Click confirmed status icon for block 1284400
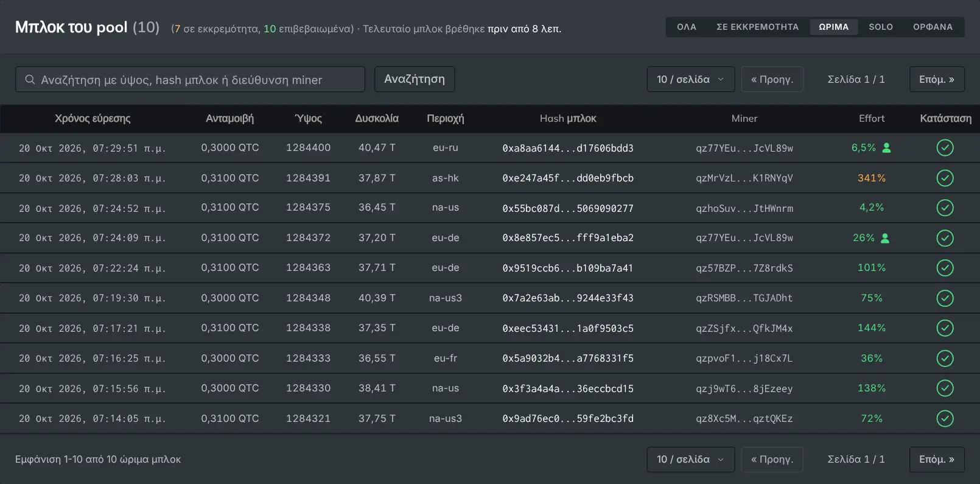Screen dimensions: 980x484 click(945, 148)
